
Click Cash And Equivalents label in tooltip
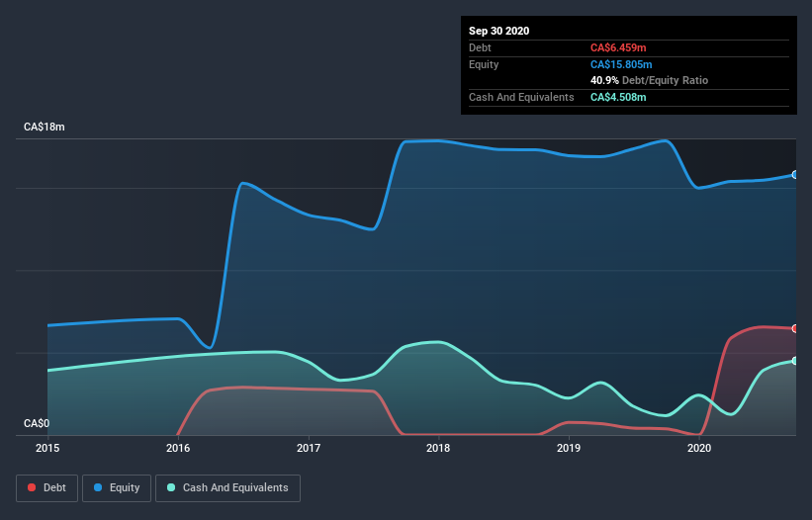tap(521, 97)
